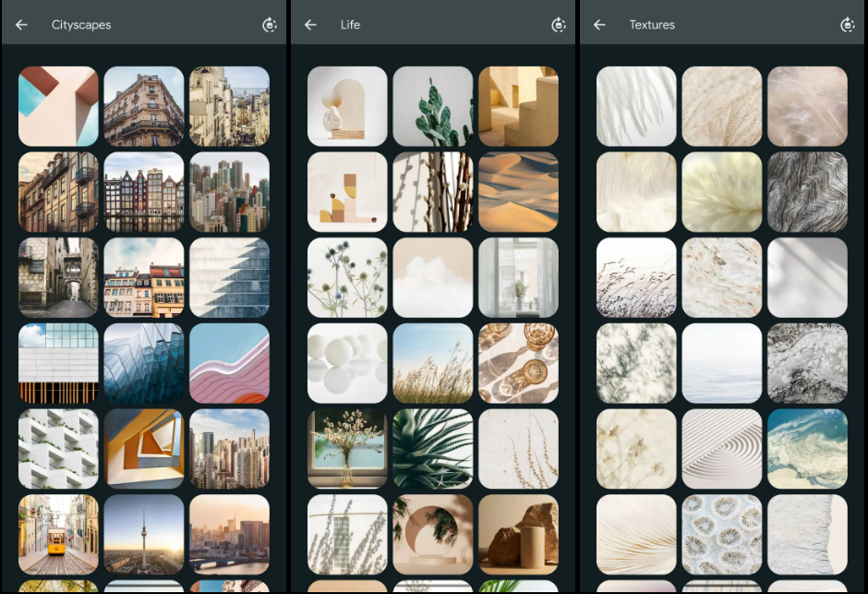Pick the beige and pink geometric blocks wallpaper
Screen dimensions: 868x594
(347, 192)
